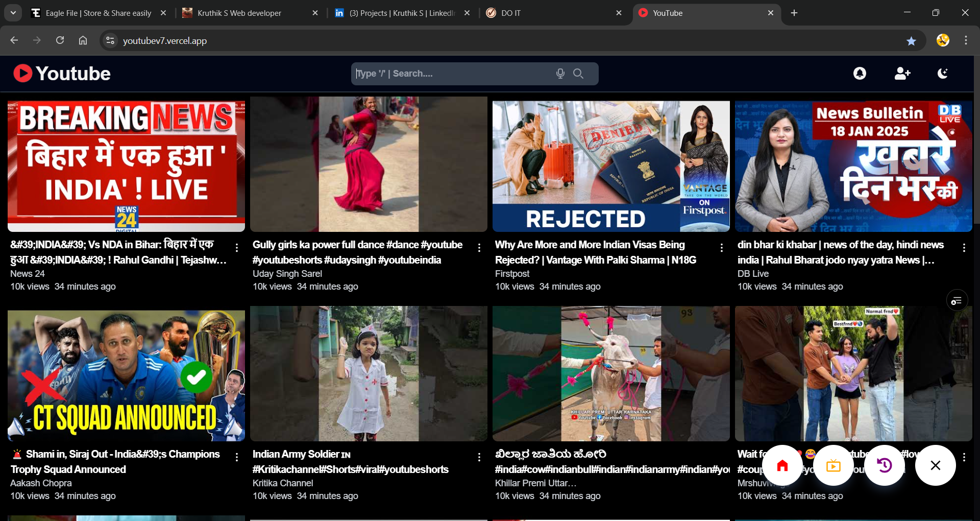Open the Chrome three-dot menu
The image size is (980, 521).
[x=966, y=40]
